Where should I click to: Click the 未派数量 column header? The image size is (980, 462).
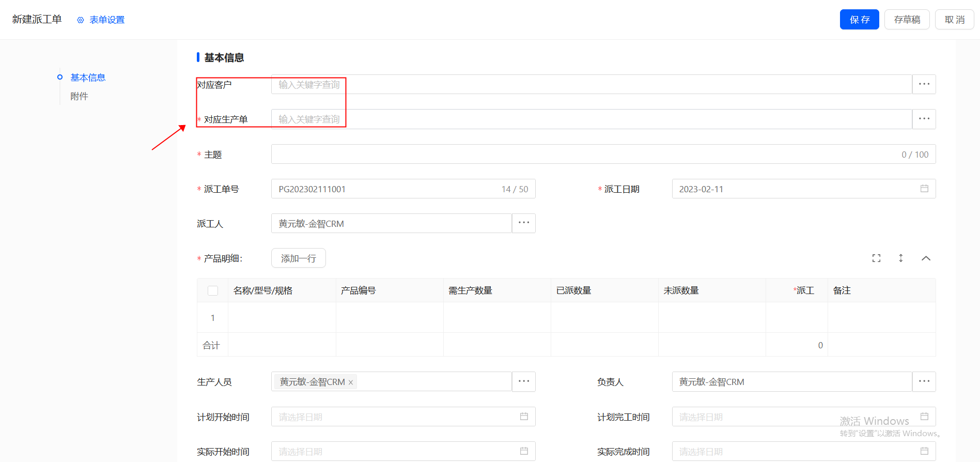[712, 290]
